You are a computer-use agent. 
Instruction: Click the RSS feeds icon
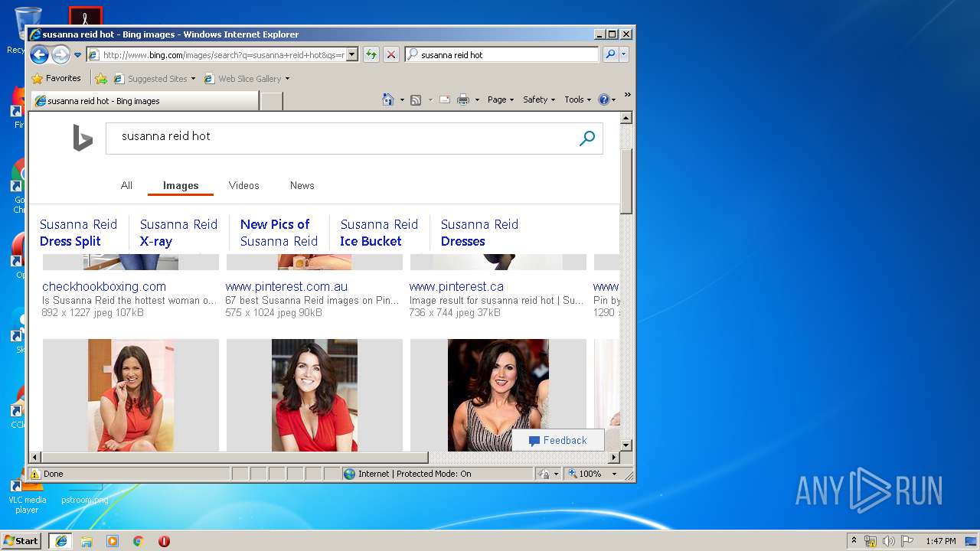tap(416, 99)
